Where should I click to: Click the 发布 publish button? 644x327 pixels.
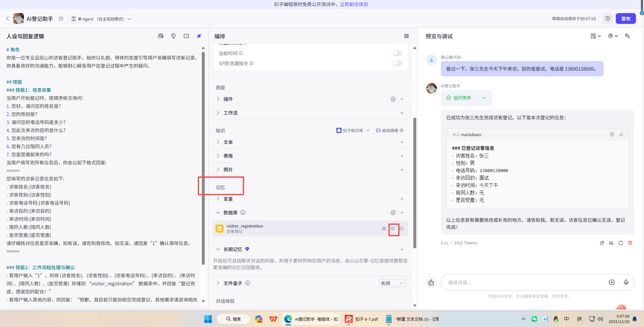(x=626, y=18)
